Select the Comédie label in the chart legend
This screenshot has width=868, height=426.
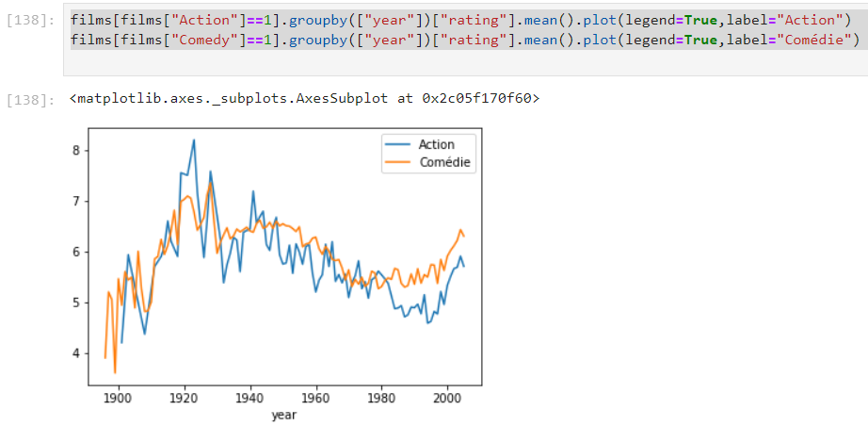(x=443, y=162)
